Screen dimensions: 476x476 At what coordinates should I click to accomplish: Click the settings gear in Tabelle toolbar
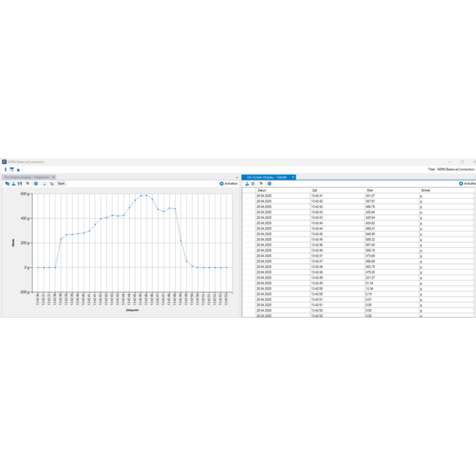(x=269, y=183)
